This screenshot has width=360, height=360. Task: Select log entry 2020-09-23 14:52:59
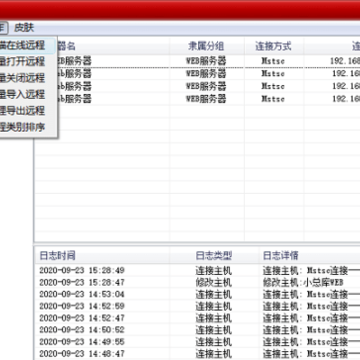197,306
